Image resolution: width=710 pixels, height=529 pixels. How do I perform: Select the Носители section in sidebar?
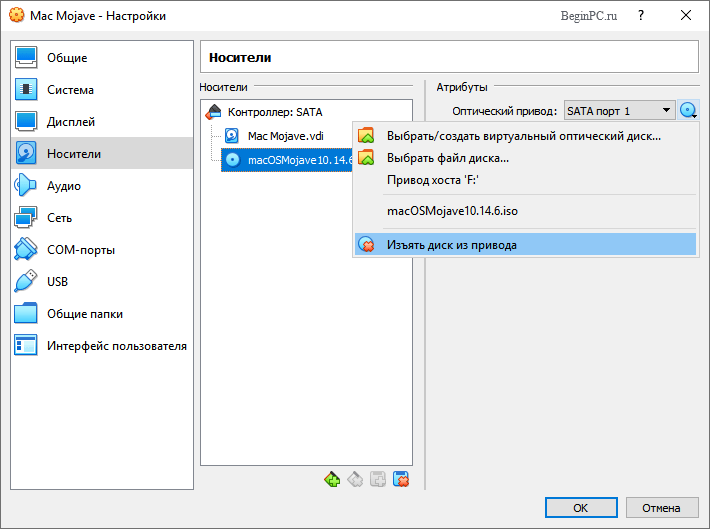pyautogui.click(x=102, y=154)
